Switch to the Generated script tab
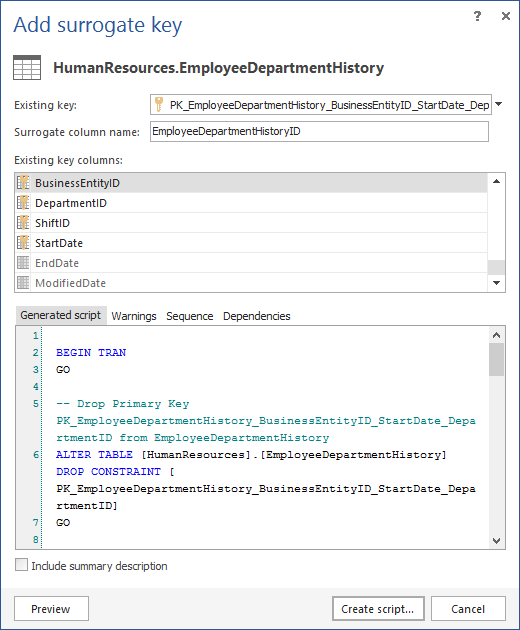Viewport: 520px width, 630px height. point(61,315)
